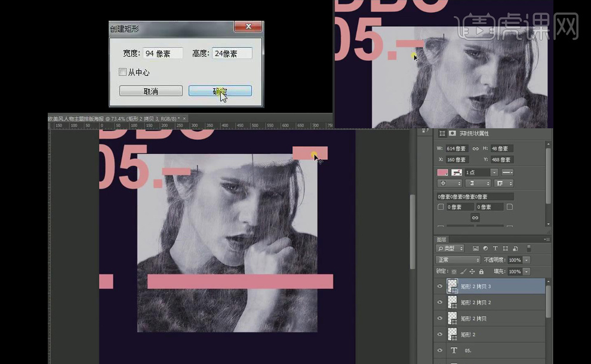Click the properties panel scroll-down arrow
Viewport: 591px width, 364px height.
pos(549,224)
